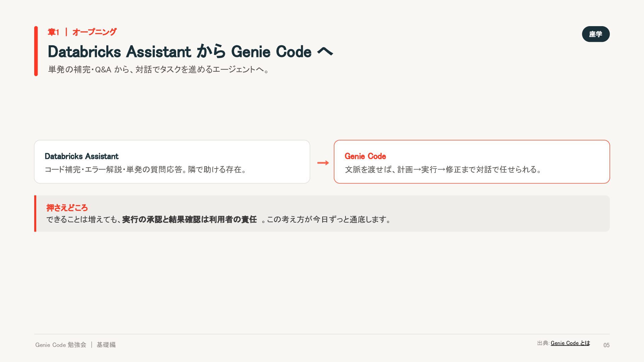Click the chapter label '章1 | オープニング'
The image size is (644, 362).
click(82, 32)
